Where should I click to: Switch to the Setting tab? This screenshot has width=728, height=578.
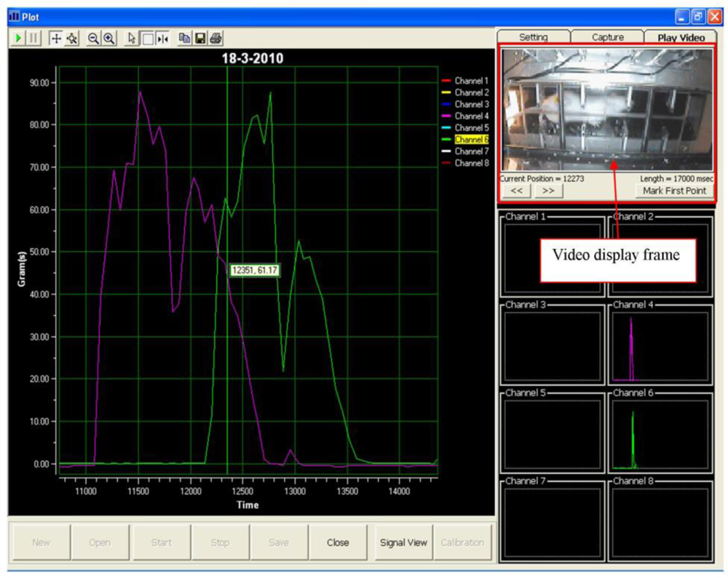[x=533, y=37]
